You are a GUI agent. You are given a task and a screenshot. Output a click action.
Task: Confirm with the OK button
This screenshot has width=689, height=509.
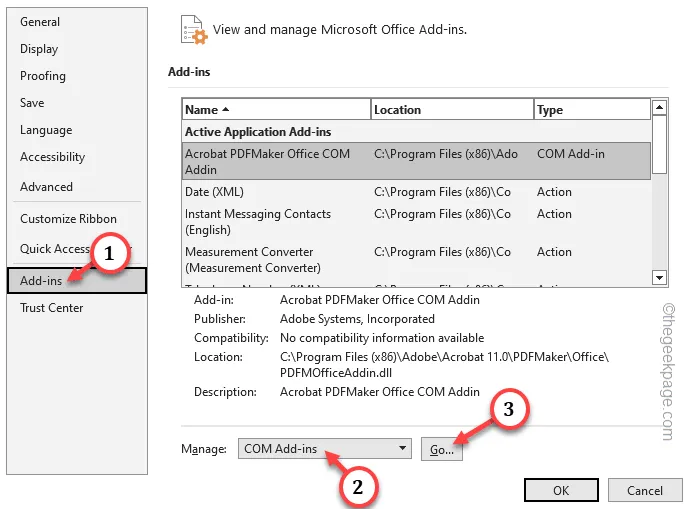coord(561,490)
